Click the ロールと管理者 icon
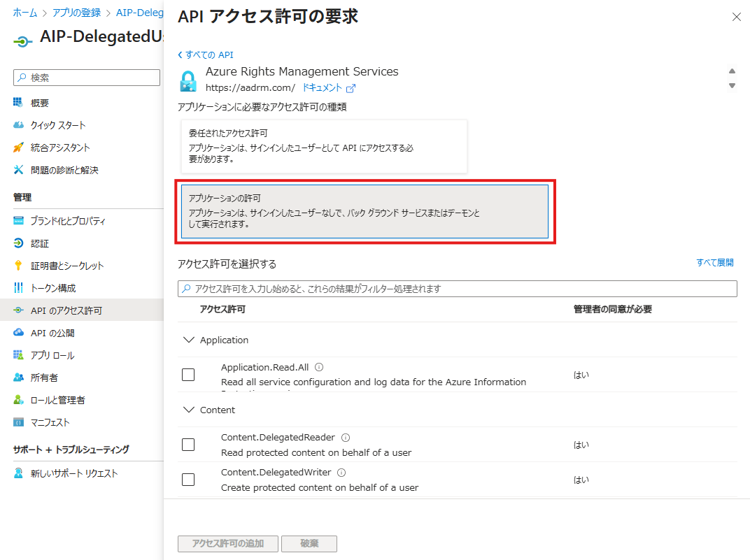Screen dimensions: 750x560 pyautogui.click(x=18, y=399)
